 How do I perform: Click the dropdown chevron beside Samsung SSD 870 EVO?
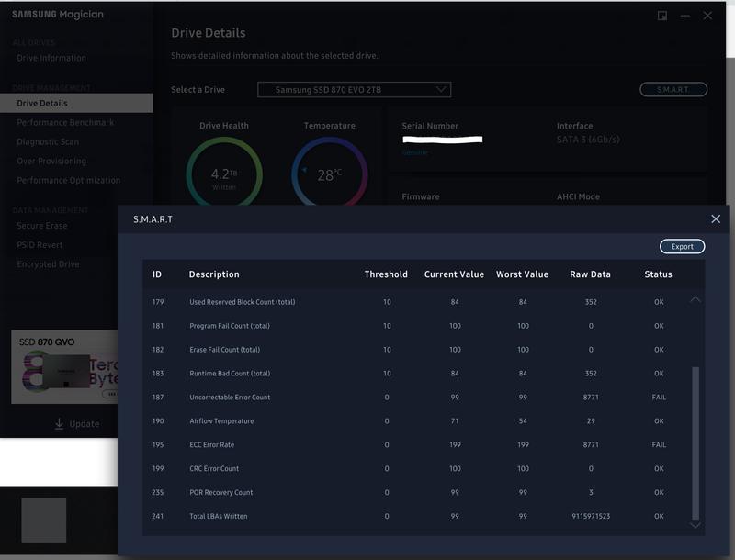click(x=441, y=90)
